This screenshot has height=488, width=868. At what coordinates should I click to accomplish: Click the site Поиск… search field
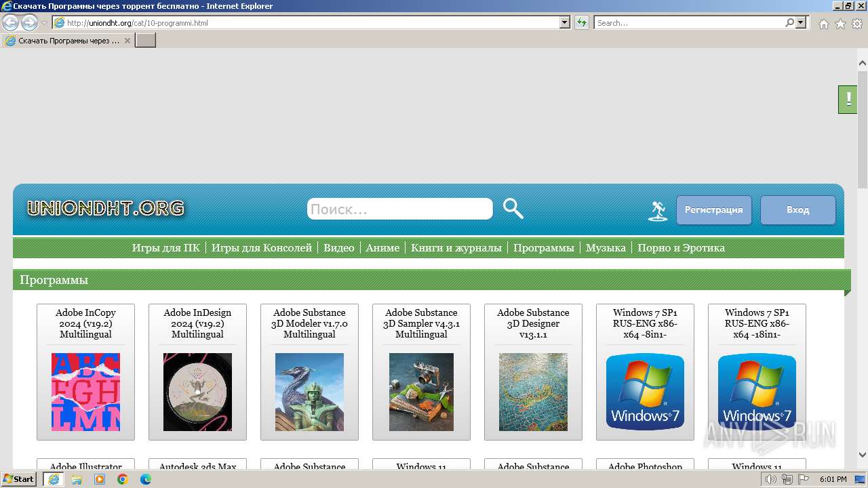pyautogui.click(x=400, y=209)
